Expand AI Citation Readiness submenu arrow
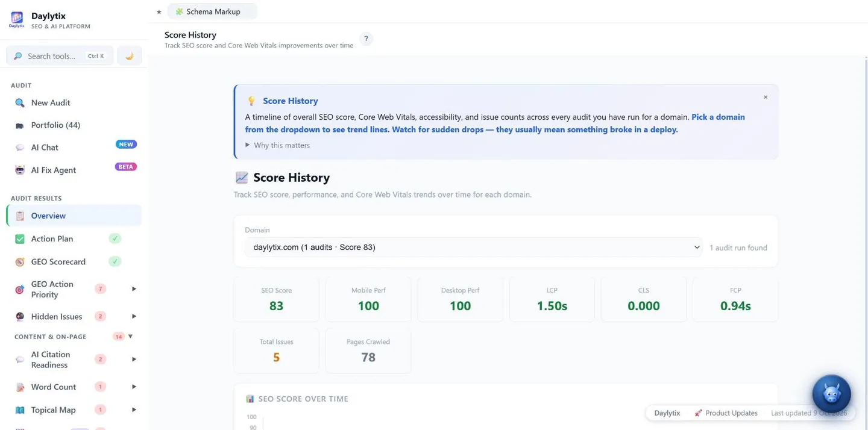The height and width of the screenshot is (430, 868). click(134, 360)
